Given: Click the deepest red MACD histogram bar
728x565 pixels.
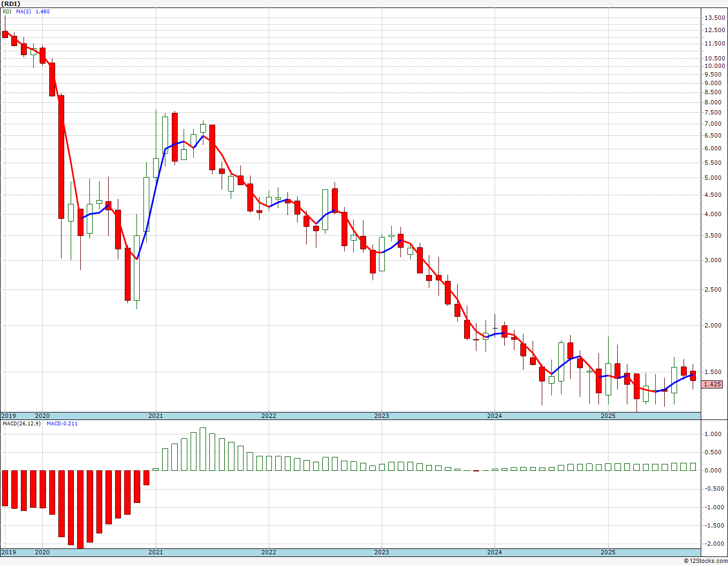Looking at the screenshot, I should click(x=80, y=509).
